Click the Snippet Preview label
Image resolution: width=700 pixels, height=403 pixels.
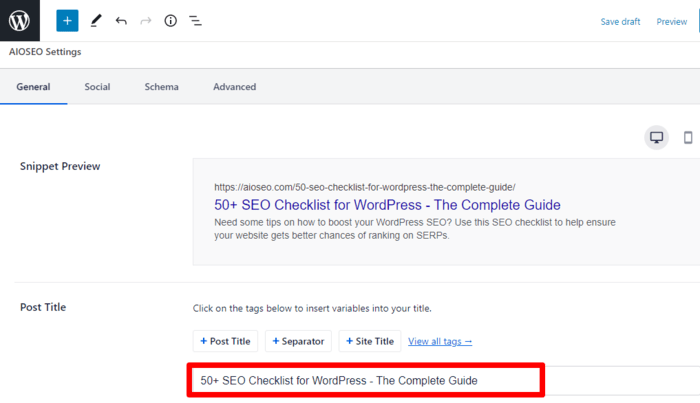[60, 166]
